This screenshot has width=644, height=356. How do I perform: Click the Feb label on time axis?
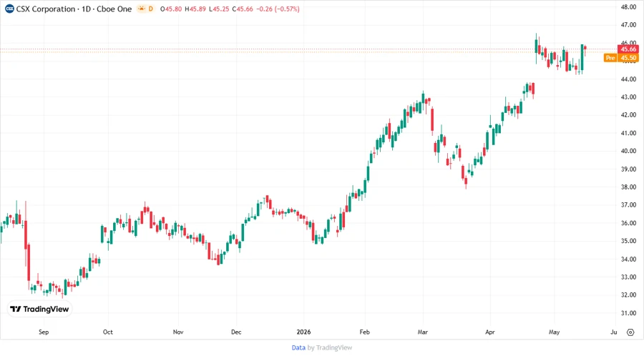(x=365, y=332)
